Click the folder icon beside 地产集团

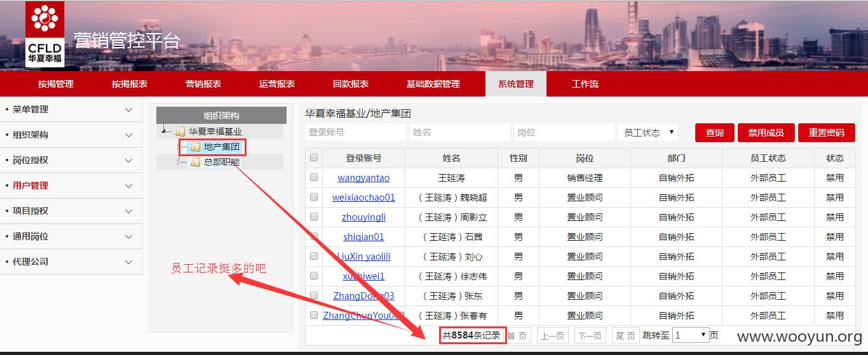[196, 147]
